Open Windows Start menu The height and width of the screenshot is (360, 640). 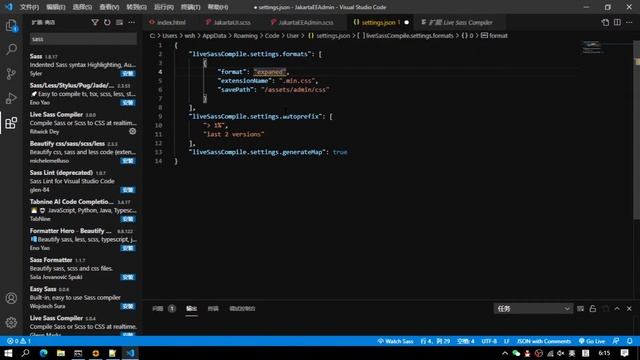click(8, 353)
